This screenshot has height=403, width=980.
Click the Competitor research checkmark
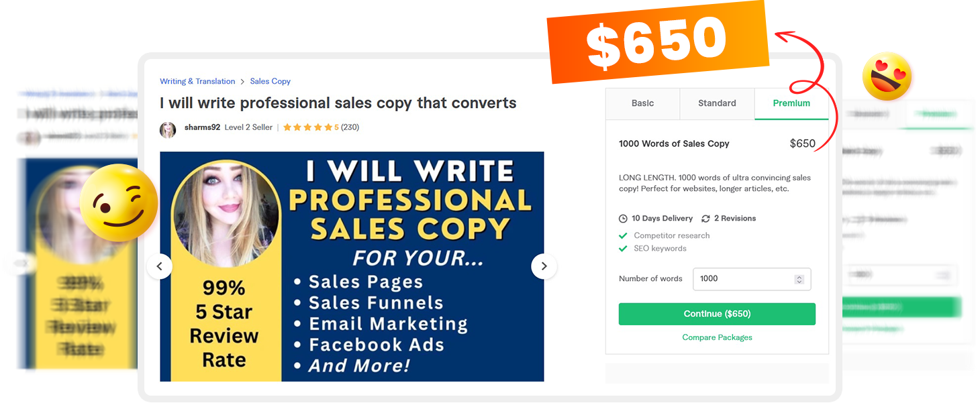(x=623, y=235)
